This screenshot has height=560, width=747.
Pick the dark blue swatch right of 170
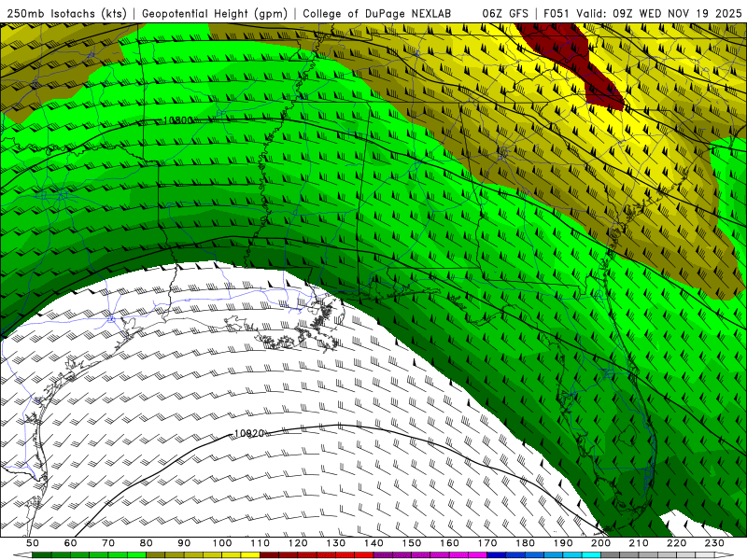[x=497, y=555]
